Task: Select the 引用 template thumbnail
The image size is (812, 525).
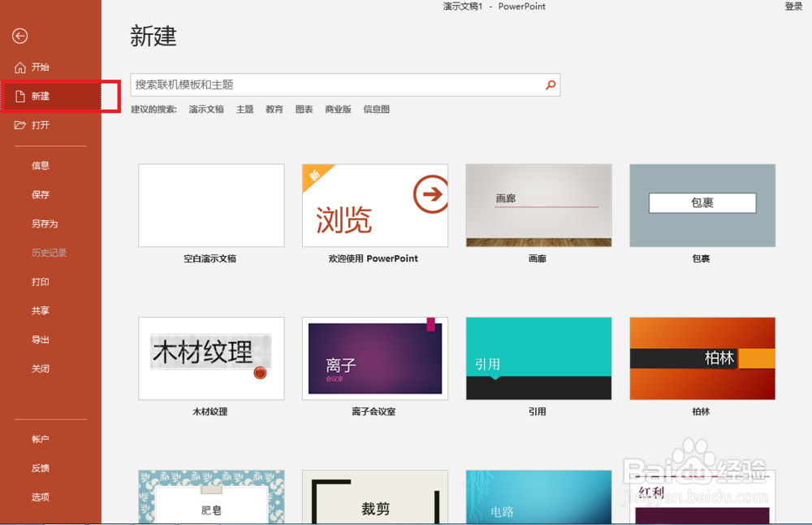Action: [538, 358]
